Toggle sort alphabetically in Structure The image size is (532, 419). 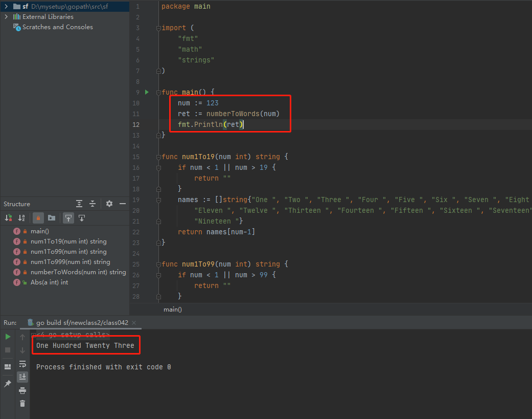(21, 218)
